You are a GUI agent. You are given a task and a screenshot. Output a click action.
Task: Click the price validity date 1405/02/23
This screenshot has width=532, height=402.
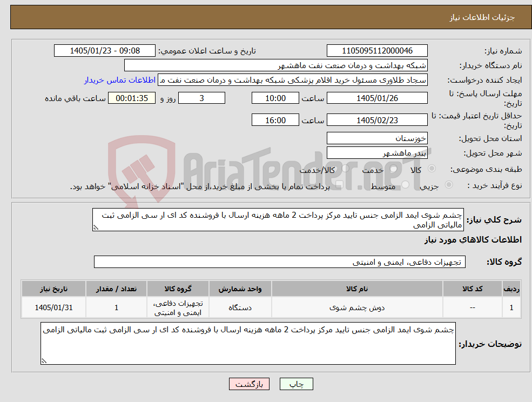pos(377,120)
